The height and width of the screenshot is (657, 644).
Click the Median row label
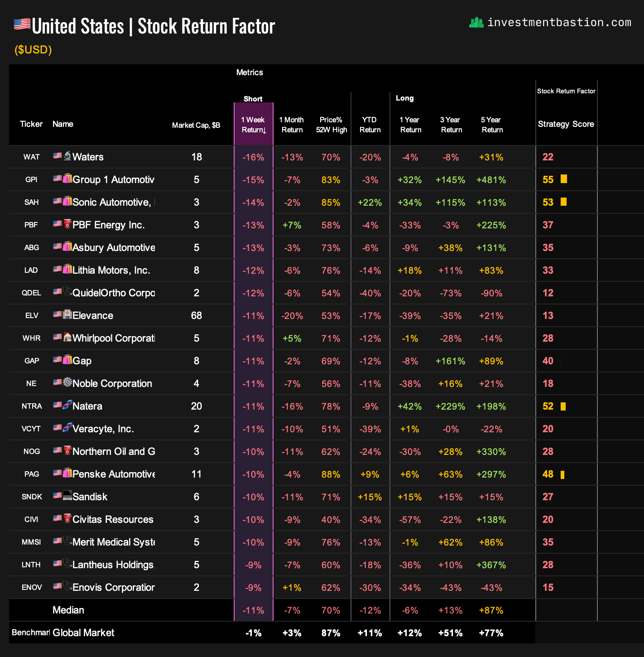[x=68, y=610]
